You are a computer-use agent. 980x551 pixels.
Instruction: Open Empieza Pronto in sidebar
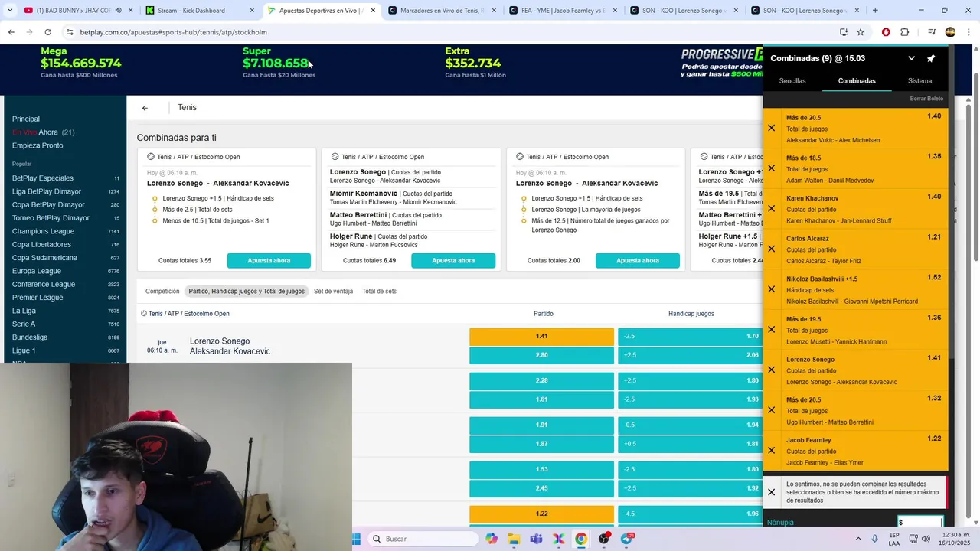(x=38, y=145)
